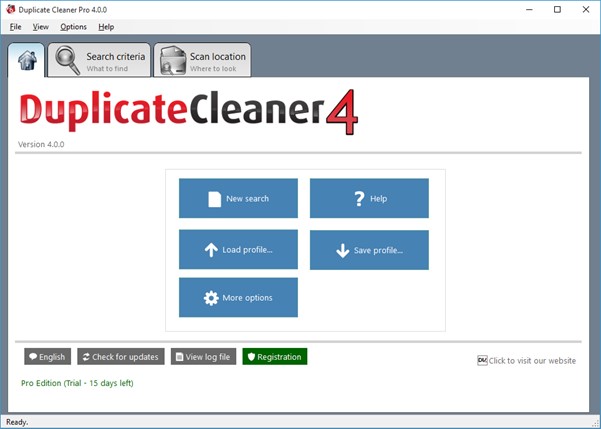This screenshot has height=429, width=601.
Task: Click the magnifying glass Search criteria icon
Action: [68, 60]
